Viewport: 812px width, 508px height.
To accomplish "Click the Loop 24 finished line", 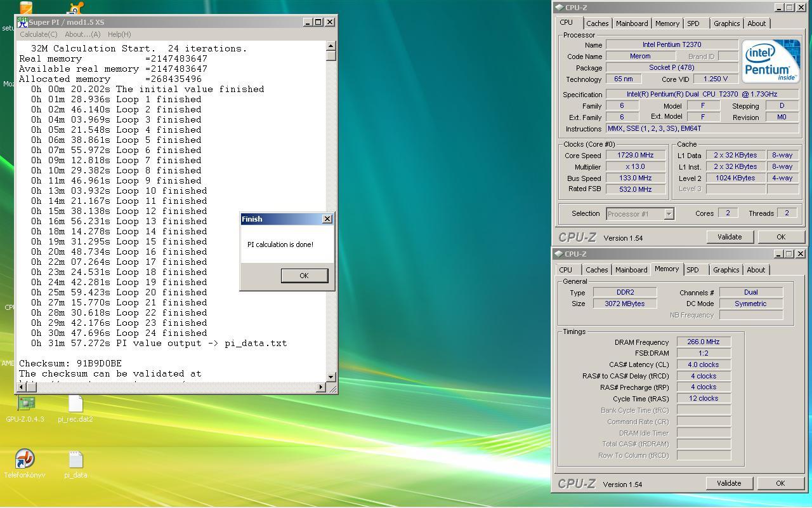I will coord(119,333).
